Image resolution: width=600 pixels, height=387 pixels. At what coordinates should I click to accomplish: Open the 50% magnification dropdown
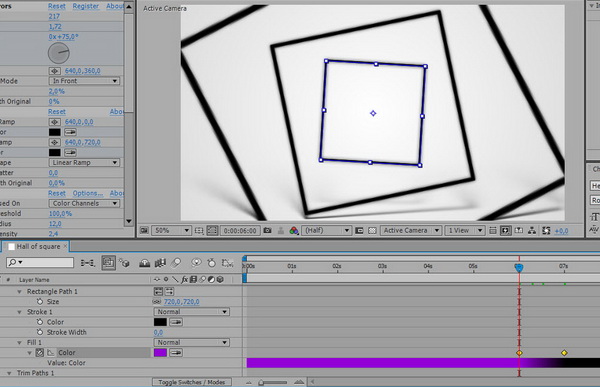(171, 230)
